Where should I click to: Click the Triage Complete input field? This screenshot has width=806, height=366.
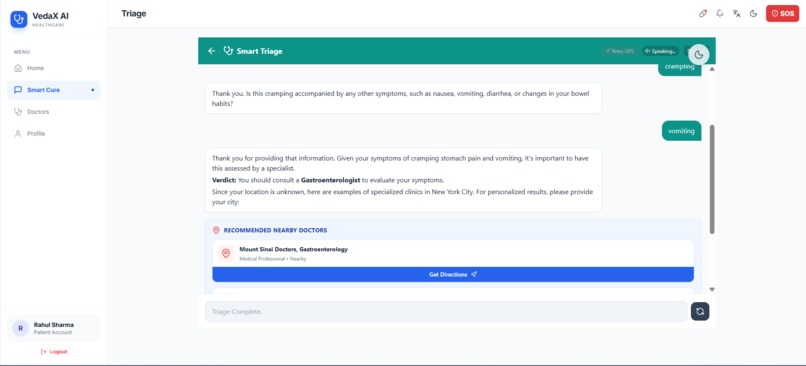[446, 312]
